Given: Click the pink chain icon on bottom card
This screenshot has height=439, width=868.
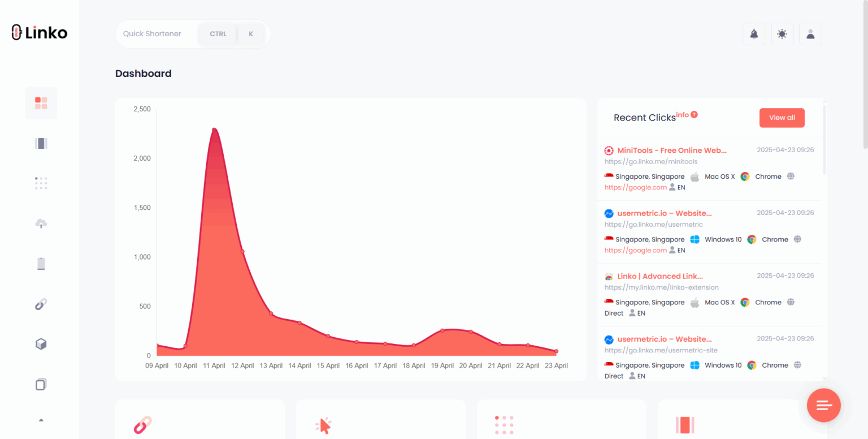Looking at the screenshot, I should click(x=142, y=425).
